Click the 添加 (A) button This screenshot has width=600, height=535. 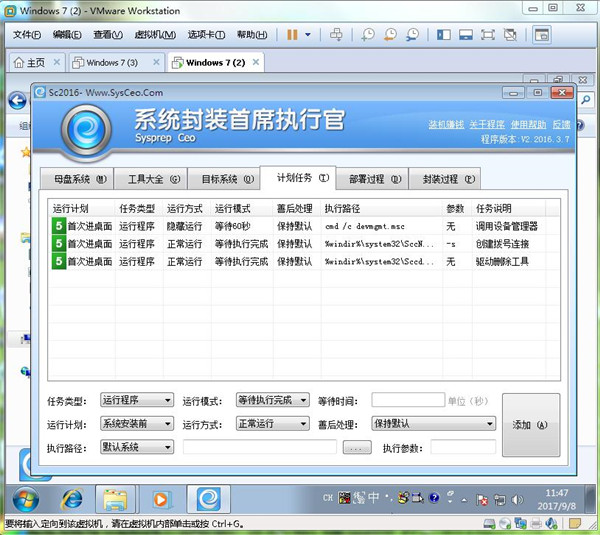[531, 425]
